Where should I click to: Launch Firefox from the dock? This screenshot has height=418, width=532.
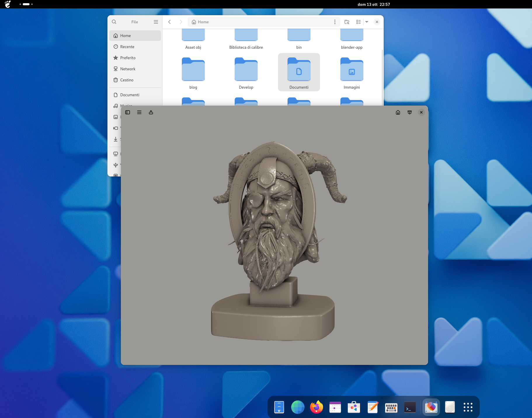[317, 407]
